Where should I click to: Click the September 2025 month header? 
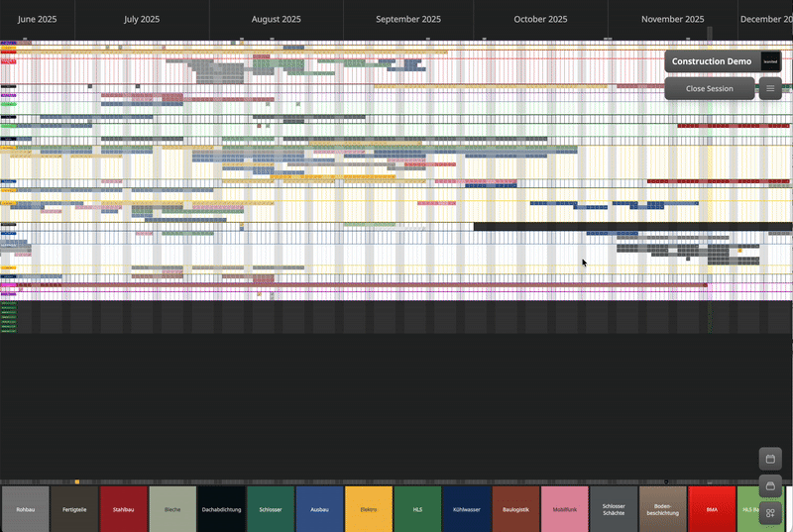tap(408, 19)
